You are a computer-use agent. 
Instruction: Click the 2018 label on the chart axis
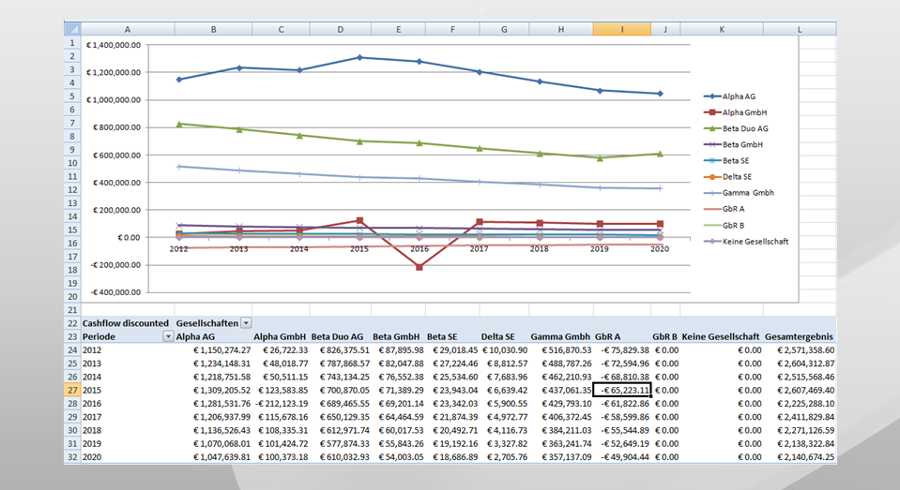coord(539,249)
